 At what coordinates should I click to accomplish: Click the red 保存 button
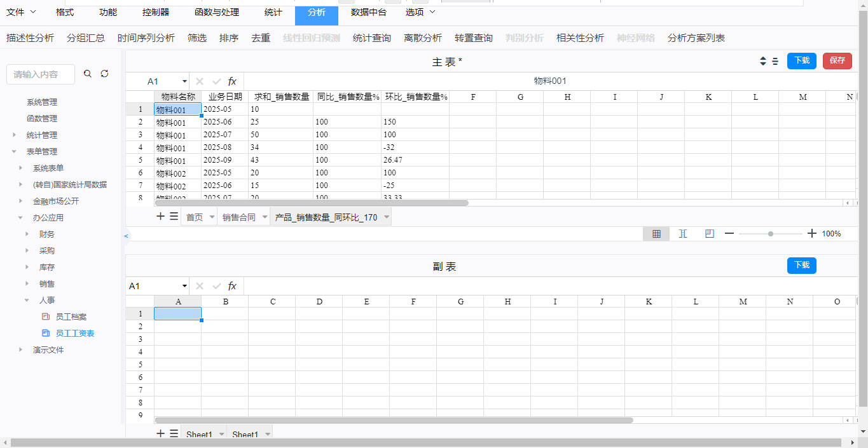click(837, 60)
